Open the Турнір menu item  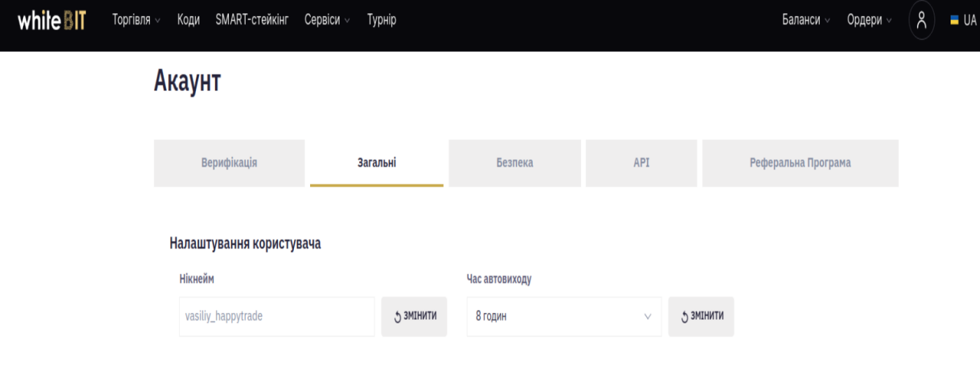pos(381,20)
